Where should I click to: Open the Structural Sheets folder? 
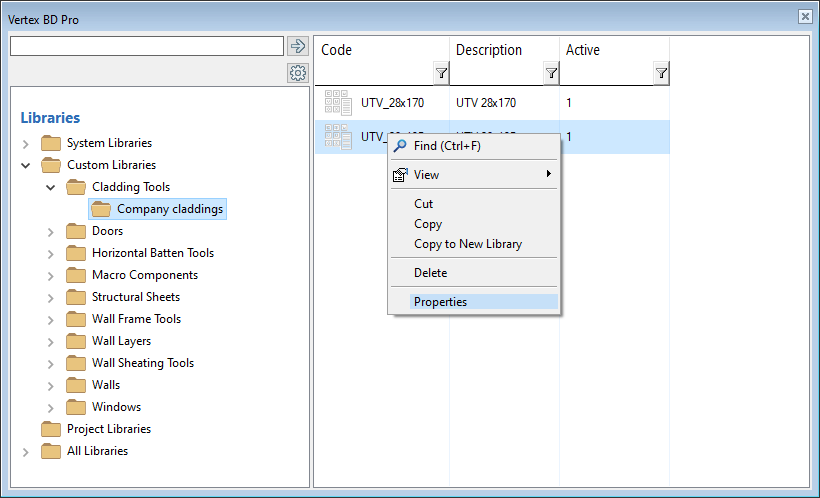pyautogui.click(x=136, y=297)
